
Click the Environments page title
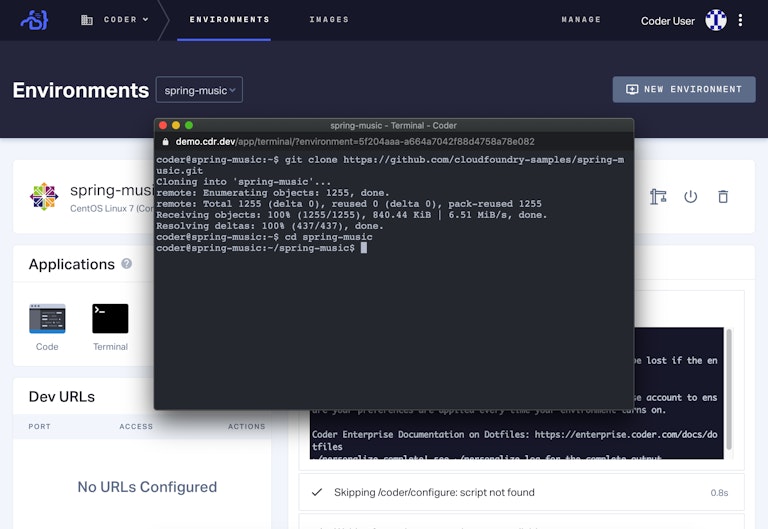81,90
